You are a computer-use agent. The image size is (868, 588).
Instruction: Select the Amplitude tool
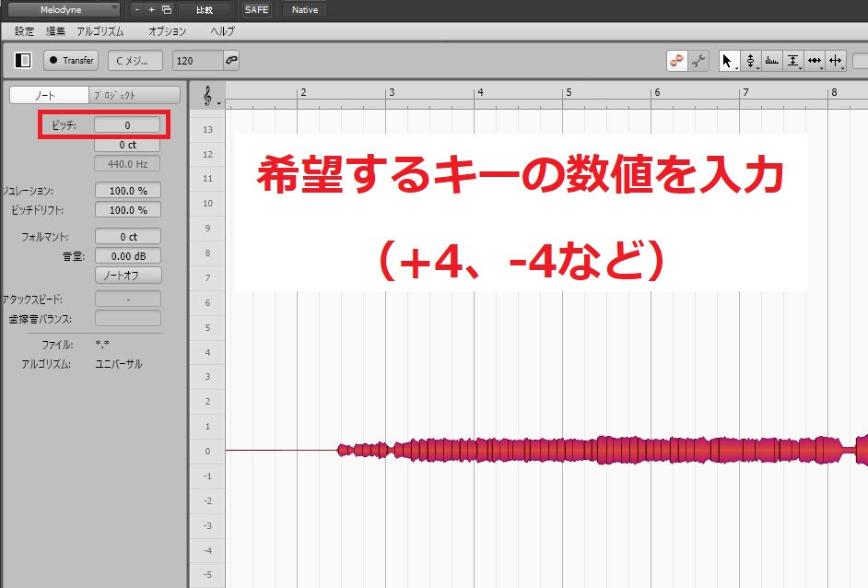tap(792, 61)
